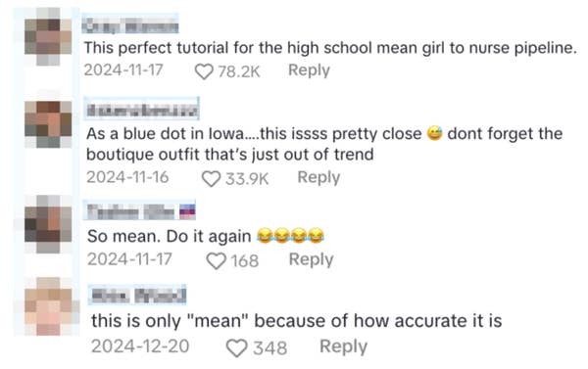Like the blue dot in Iowa comment
The image size is (588, 369).
tap(211, 179)
